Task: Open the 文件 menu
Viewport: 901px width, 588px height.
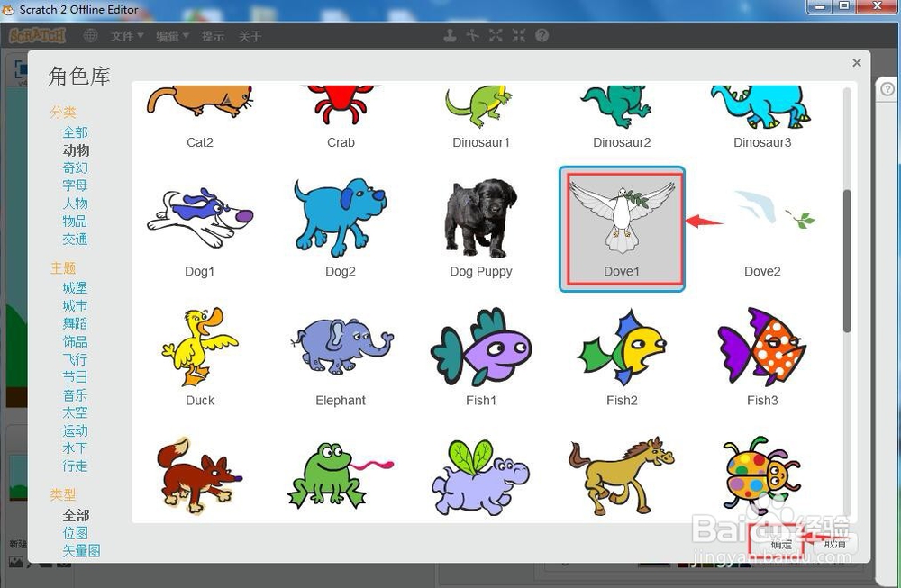Action: 127,36
